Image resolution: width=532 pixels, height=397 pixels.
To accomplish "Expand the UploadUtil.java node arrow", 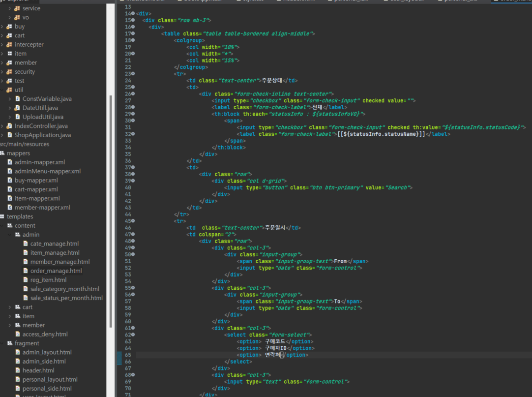I will pos(9,117).
